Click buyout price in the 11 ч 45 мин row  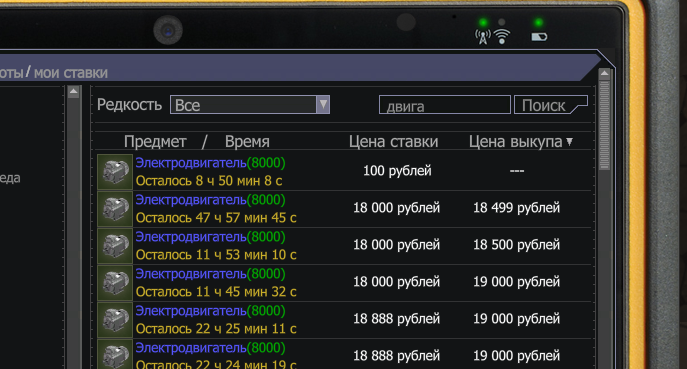coord(517,281)
